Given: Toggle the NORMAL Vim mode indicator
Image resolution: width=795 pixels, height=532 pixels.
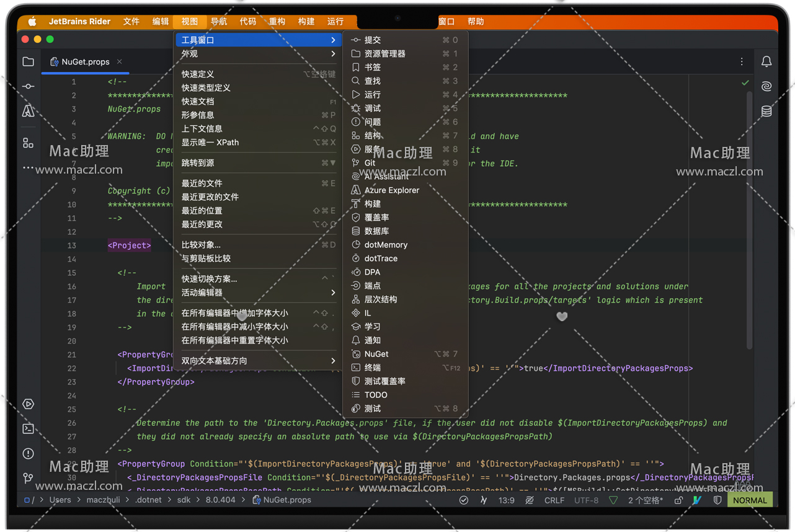Looking at the screenshot, I should click(x=750, y=500).
